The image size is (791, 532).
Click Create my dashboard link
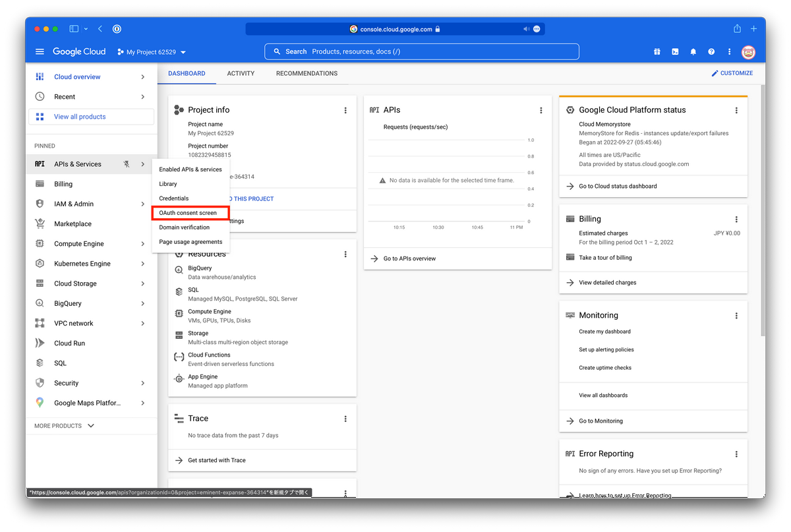pyautogui.click(x=604, y=332)
